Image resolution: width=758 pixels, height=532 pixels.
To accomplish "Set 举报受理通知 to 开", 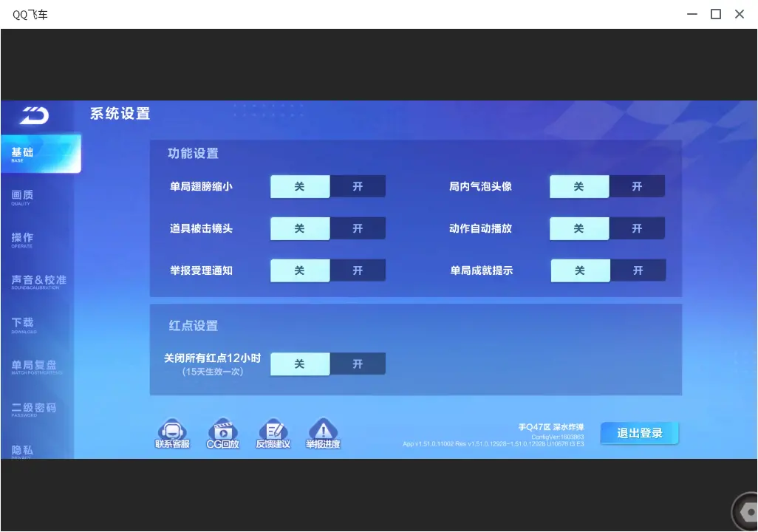I will point(358,270).
